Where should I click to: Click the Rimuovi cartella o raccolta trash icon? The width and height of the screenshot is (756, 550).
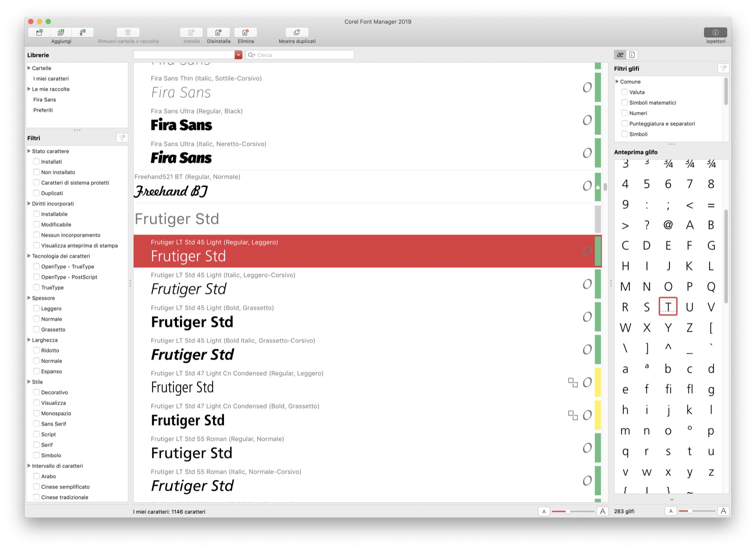[128, 32]
